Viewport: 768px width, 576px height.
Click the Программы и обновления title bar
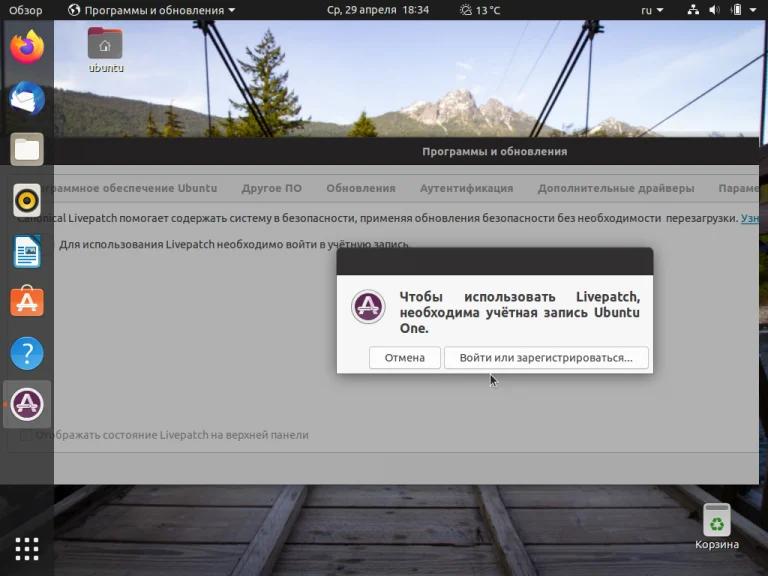coord(407,151)
